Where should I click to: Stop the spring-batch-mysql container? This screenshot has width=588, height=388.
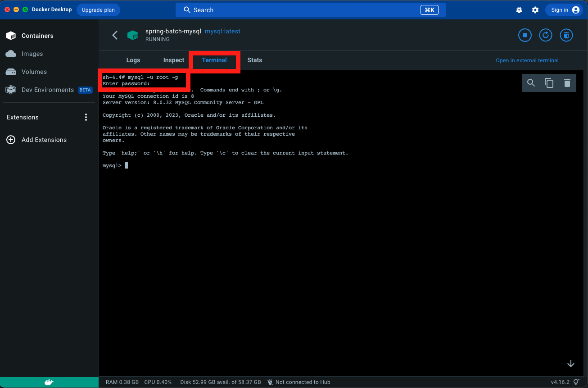coord(525,35)
